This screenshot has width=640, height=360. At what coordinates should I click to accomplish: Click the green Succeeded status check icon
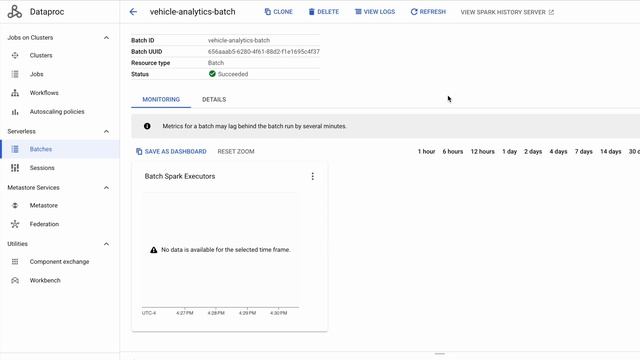(212, 74)
